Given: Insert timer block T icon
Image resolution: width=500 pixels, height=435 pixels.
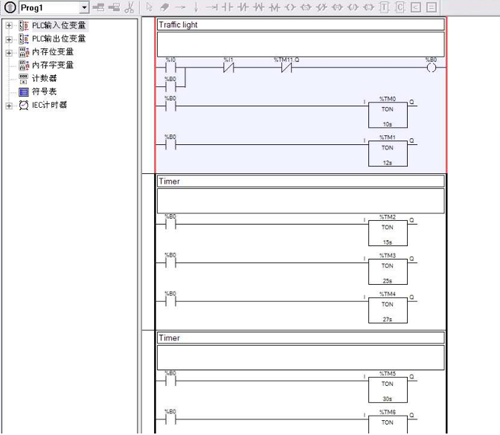Looking at the screenshot, I should [384, 7].
